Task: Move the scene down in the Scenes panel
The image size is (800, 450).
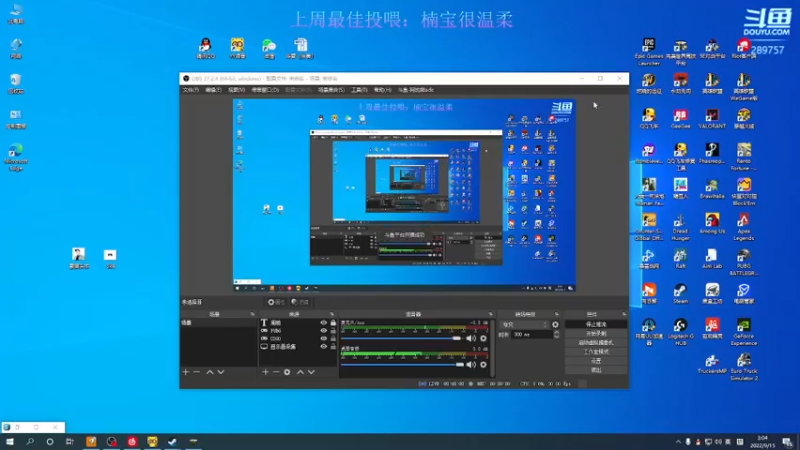Action: coord(221,372)
